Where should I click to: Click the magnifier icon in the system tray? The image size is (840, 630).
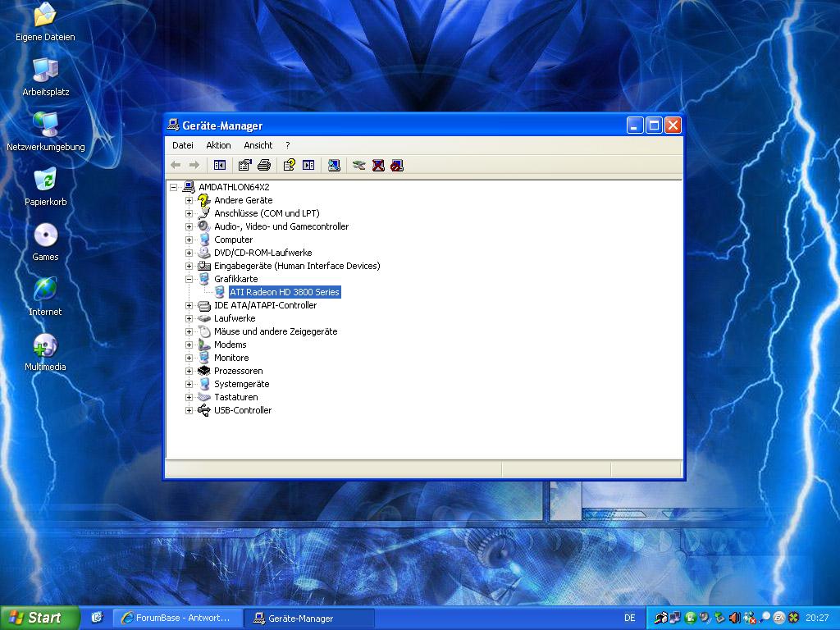pyautogui.click(x=765, y=618)
